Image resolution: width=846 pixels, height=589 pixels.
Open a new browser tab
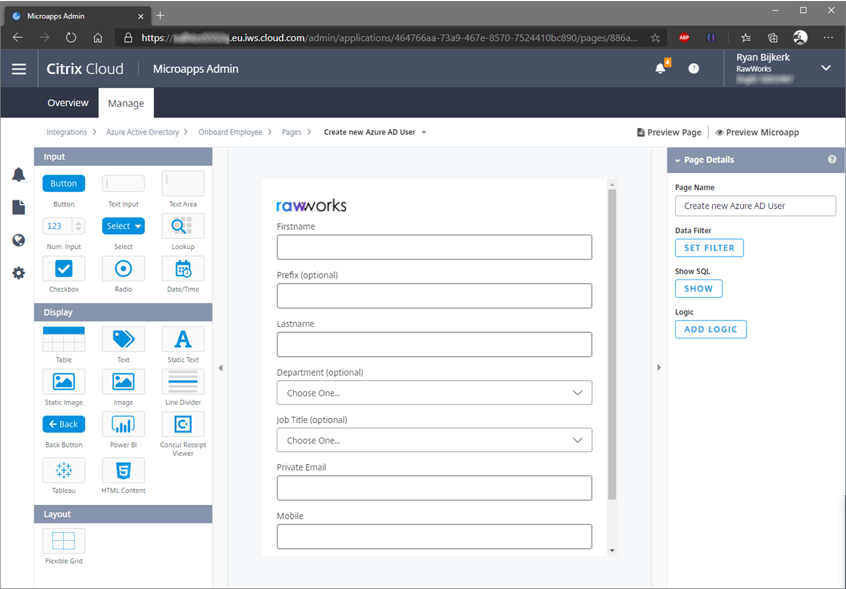click(160, 16)
